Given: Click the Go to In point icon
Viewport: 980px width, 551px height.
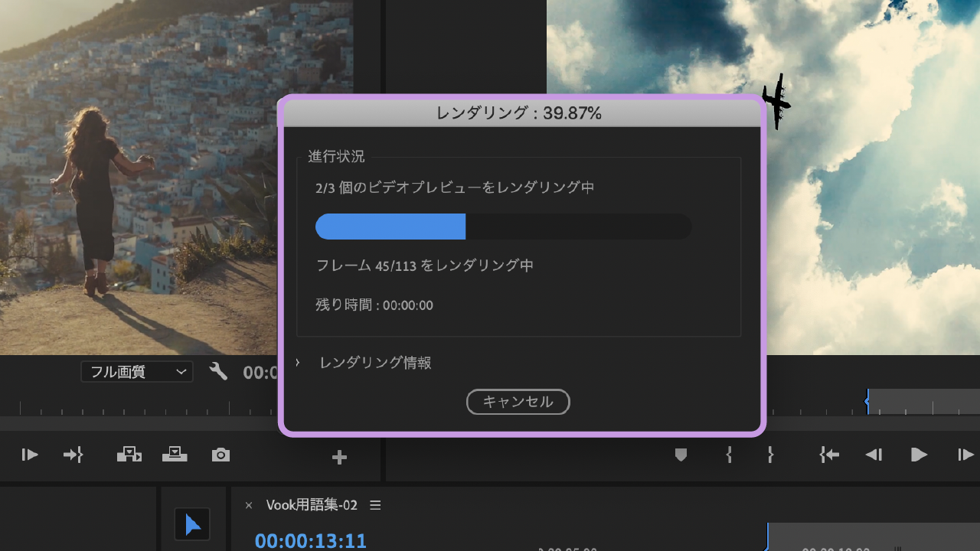Looking at the screenshot, I should click(x=829, y=455).
